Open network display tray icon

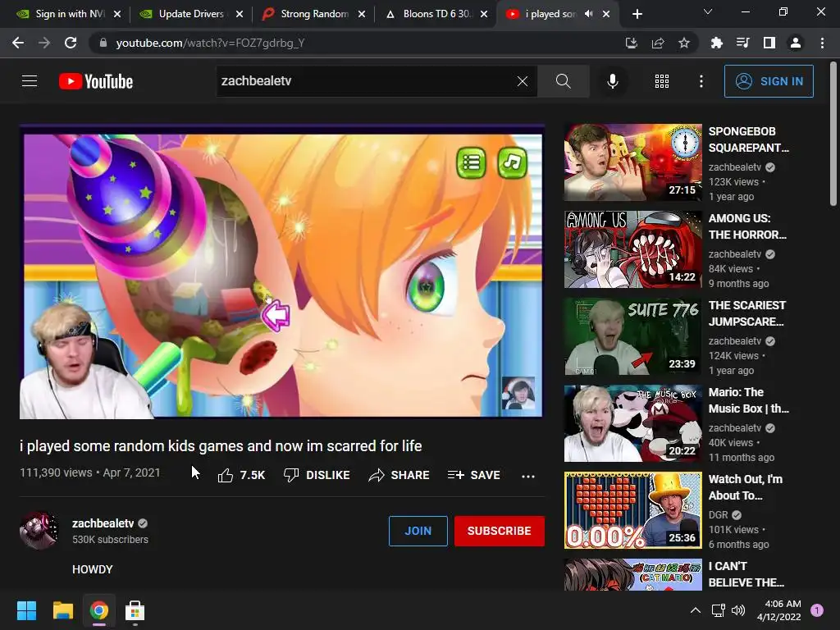click(718, 610)
